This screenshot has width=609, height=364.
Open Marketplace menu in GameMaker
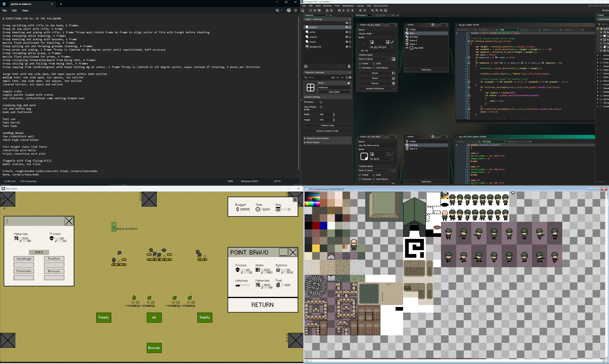tap(348, 6)
